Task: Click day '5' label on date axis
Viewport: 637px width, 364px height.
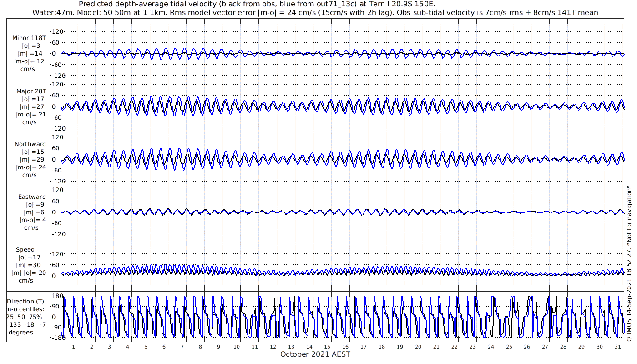Action: tap(146, 347)
